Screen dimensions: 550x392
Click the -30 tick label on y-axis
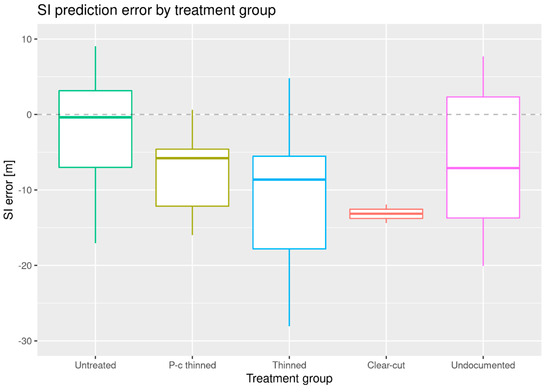pyautogui.click(x=25, y=341)
